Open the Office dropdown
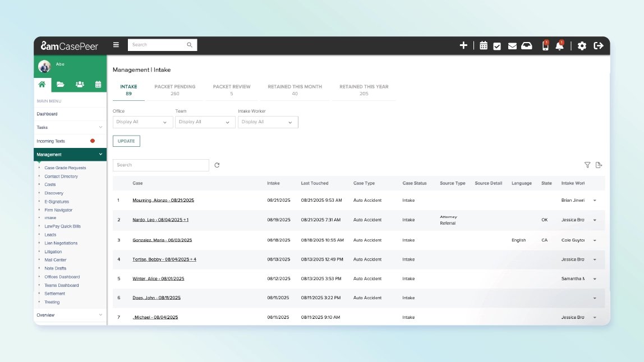The image size is (644, 362). (142, 122)
